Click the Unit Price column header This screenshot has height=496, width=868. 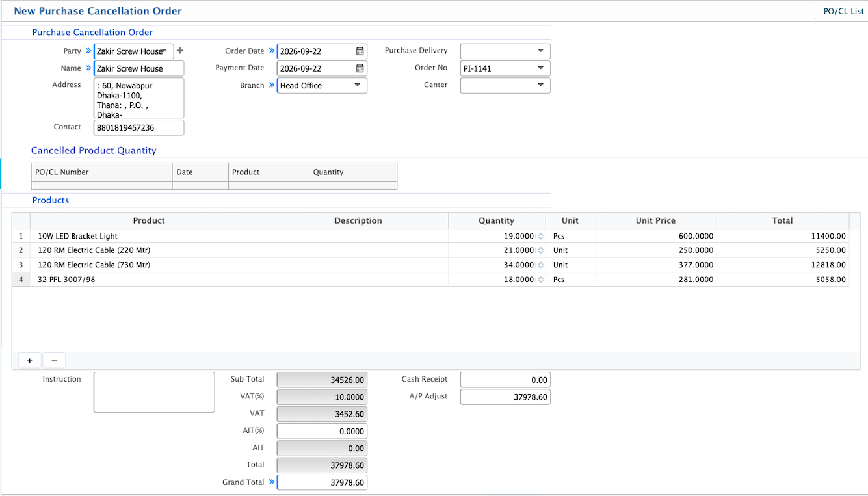point(655,221)
